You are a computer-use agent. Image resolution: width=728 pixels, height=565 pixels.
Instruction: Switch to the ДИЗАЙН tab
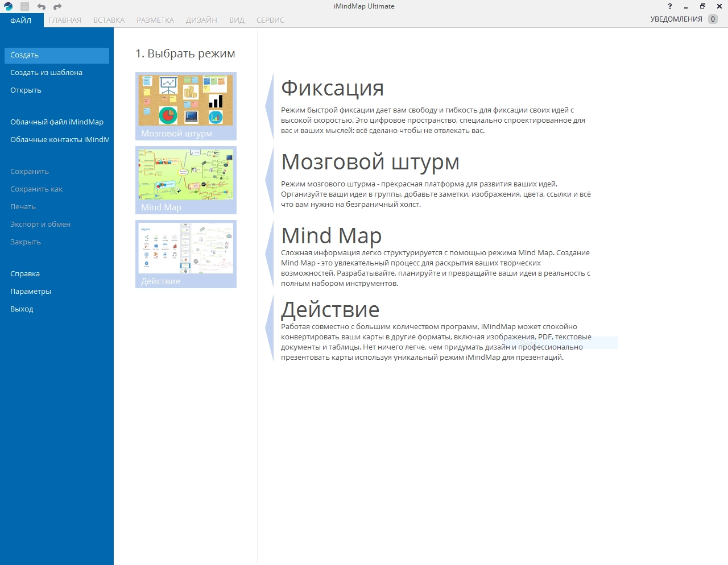pos(201,20)
